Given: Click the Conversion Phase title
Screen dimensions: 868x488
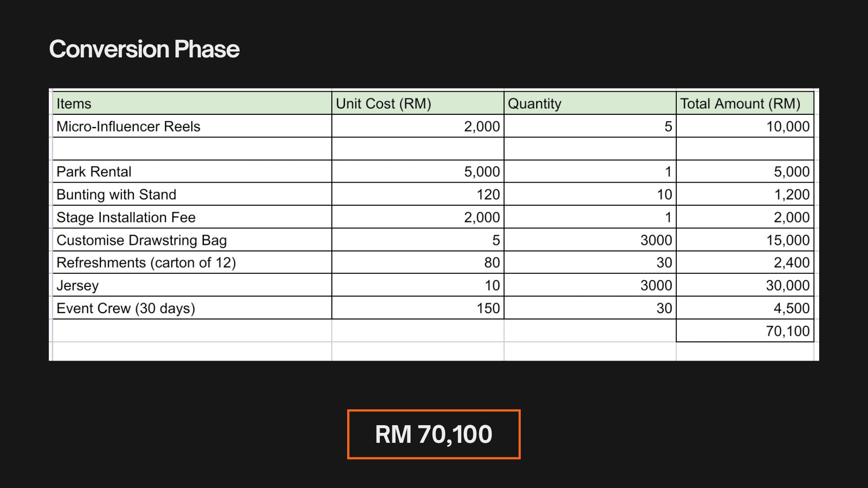Looking at the screenshot, I should (144, 49).
